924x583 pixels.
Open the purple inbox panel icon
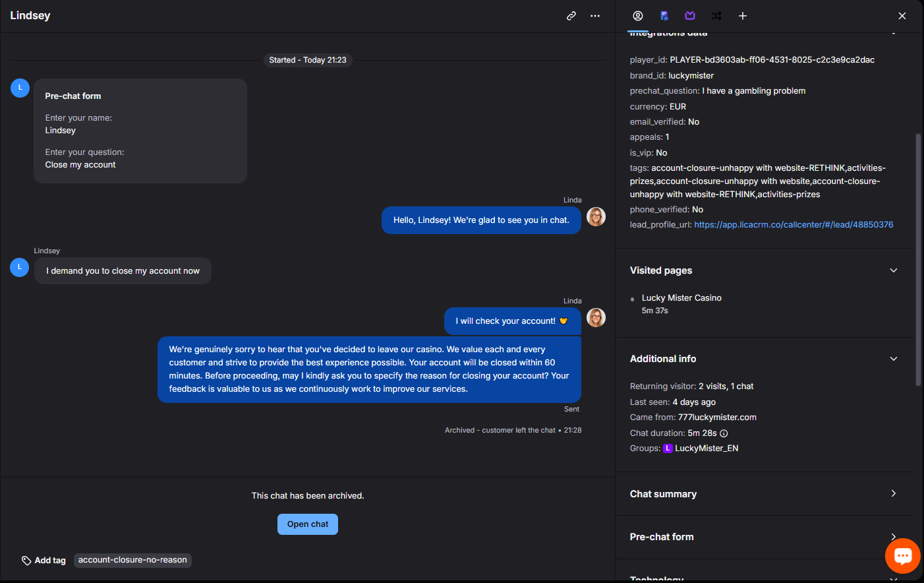coord(690,16)
